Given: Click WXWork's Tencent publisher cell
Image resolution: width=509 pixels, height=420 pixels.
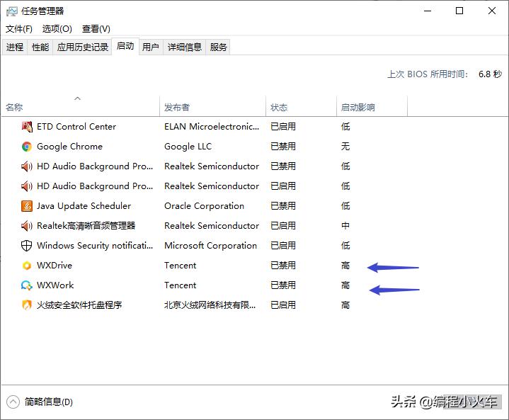Looking at the screenshot, I should 180,285.
